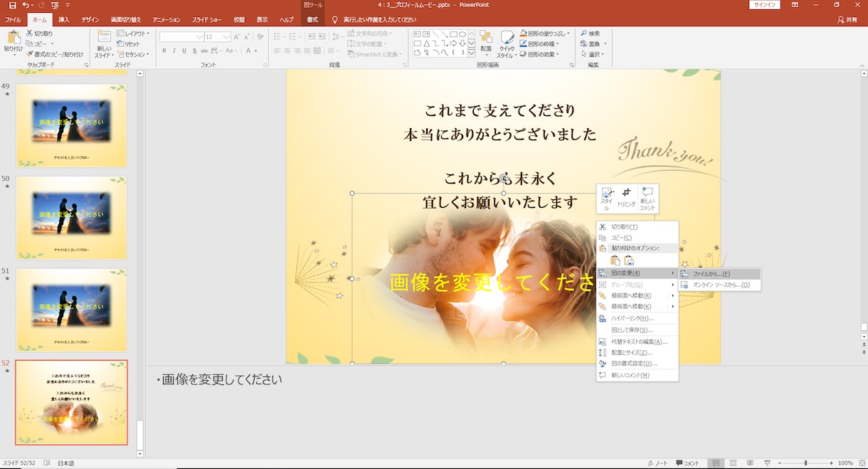This screenshot has height=469, width=868.
Task: Click the 新しいコメント icon in mini toolbar
Action: [x=647, y=198]
